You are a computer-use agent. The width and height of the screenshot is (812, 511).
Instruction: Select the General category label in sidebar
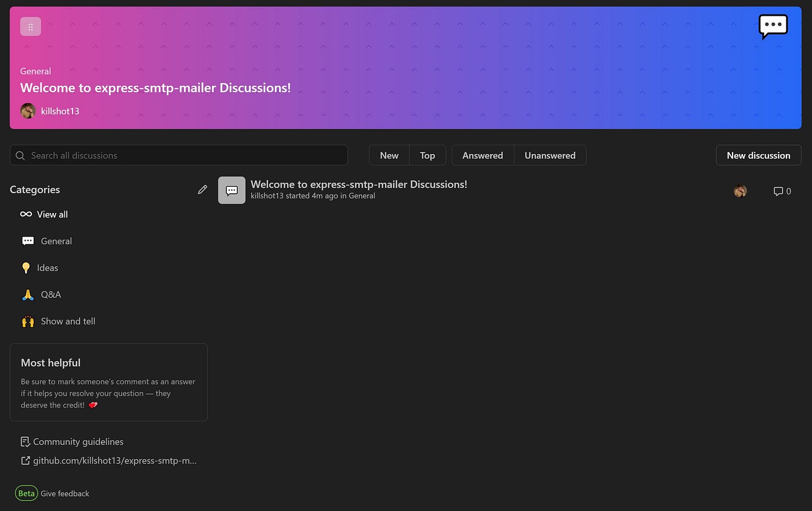pyautogui.click(x=56, y=241)
